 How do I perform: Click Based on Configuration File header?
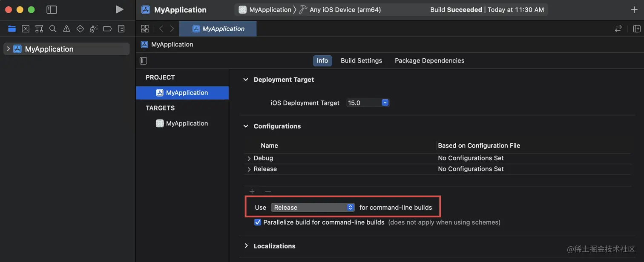pyautogui.click(x=479, y=145)
